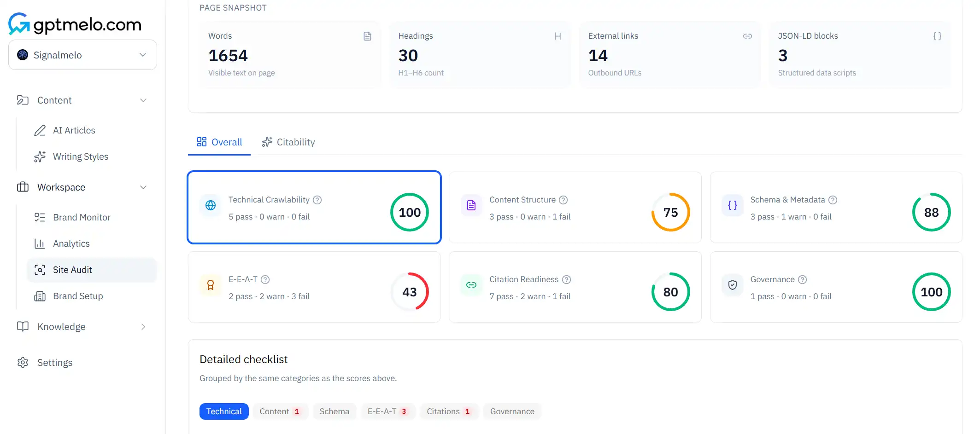The image size is (980, 434).
Task: Click the Content Structure document icon
Action: coord(471,205)
